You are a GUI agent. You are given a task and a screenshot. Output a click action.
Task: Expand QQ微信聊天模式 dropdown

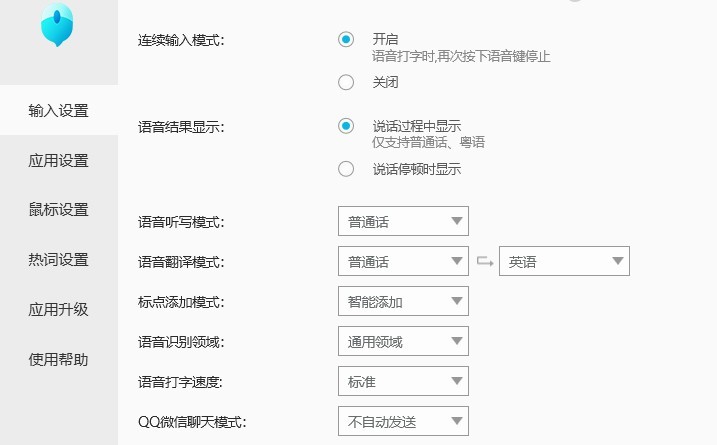[x=403, y=422]
